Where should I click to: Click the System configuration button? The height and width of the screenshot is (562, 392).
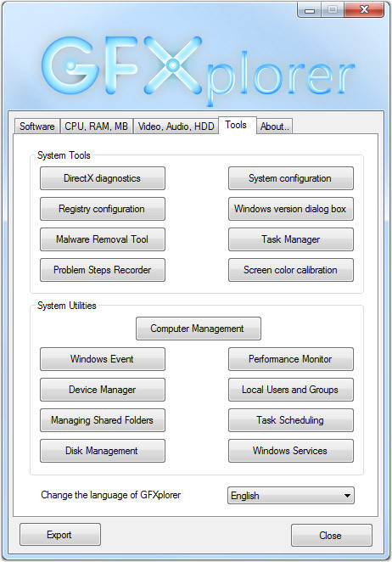pos(290,178)
